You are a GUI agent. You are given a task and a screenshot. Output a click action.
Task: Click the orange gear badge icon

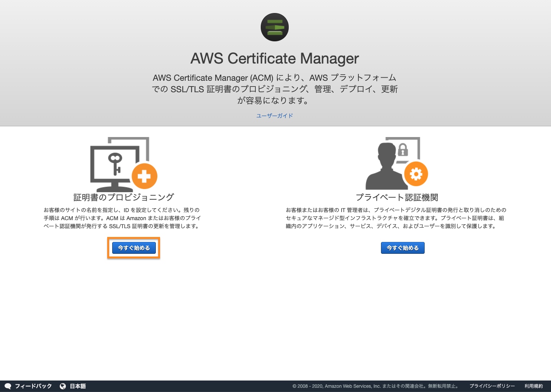[x=416, y=174]
